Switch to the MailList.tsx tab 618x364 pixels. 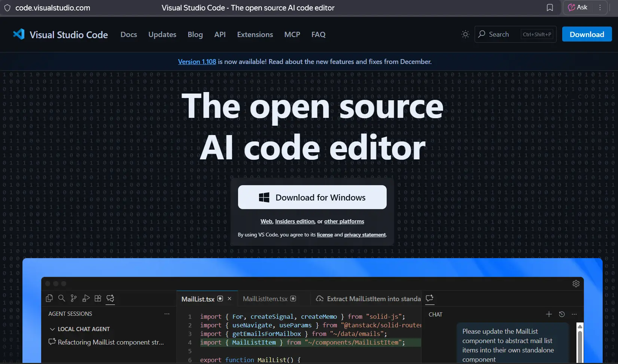207,299
